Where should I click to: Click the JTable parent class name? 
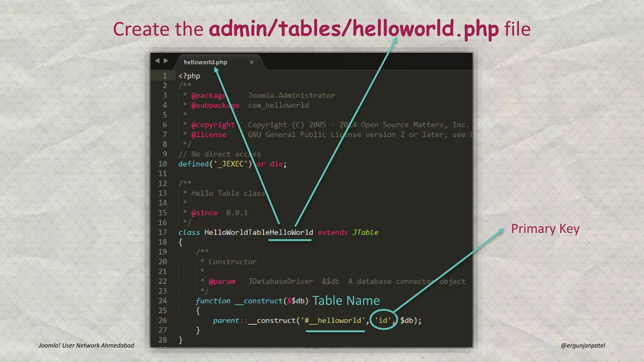click(x=365, y=232)
